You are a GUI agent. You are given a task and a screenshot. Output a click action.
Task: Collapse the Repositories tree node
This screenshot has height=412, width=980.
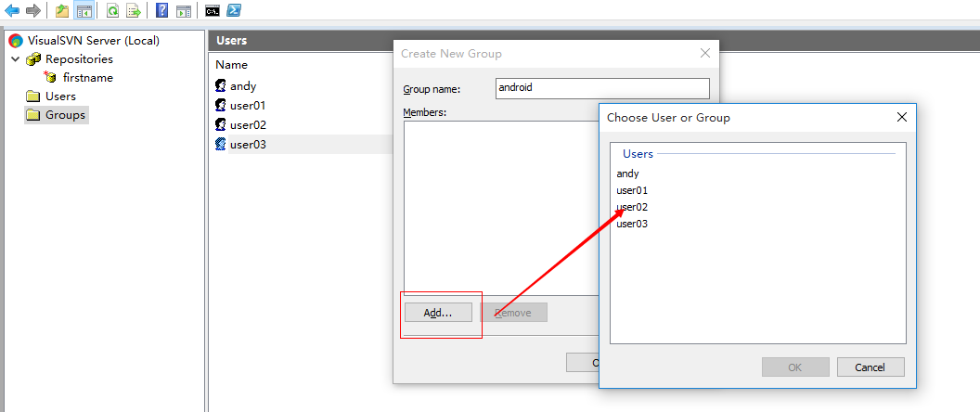tap(15, 59)
